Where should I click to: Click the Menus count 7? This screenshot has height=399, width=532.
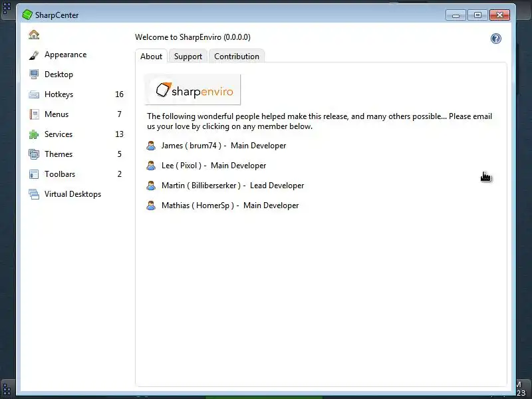[119, 114]
